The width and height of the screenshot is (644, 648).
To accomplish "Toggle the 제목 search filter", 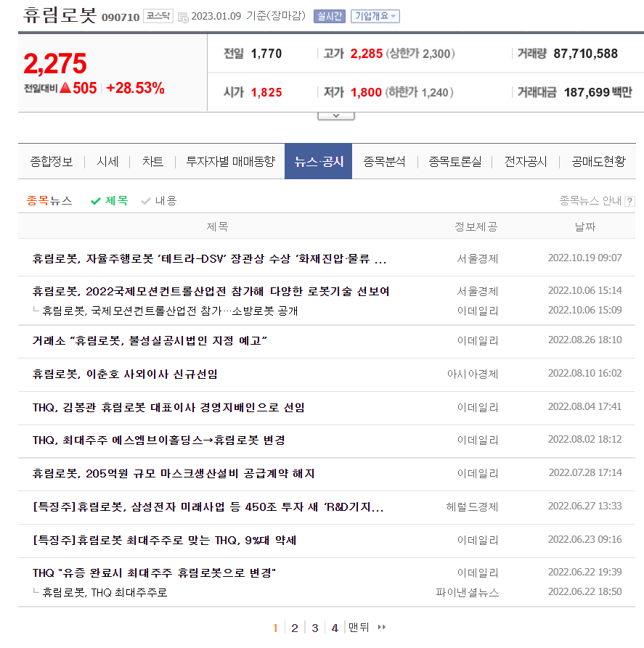I will click(x=110, y=201).
